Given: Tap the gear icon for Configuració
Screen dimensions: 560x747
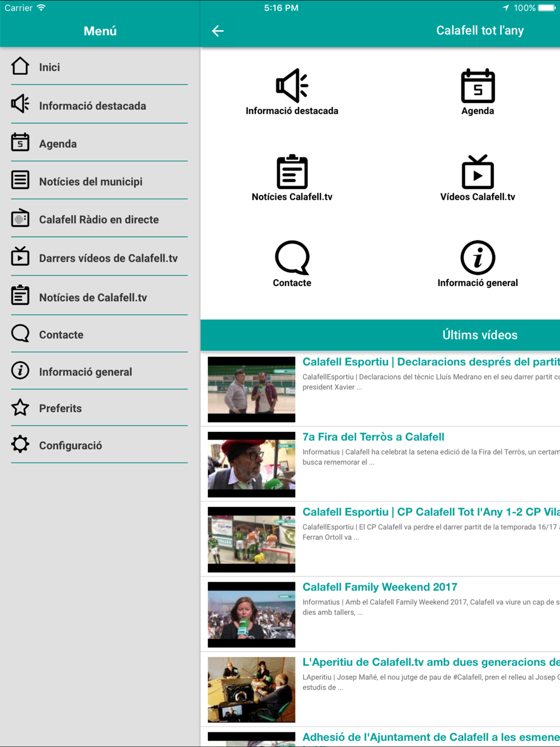Looking at the screenshot, I should [20, 444].
